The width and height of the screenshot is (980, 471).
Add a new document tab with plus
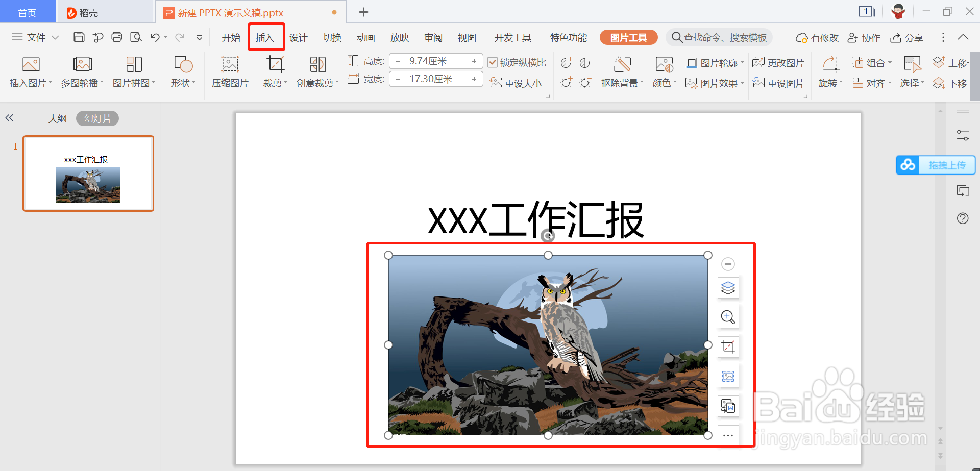[363, 12]
